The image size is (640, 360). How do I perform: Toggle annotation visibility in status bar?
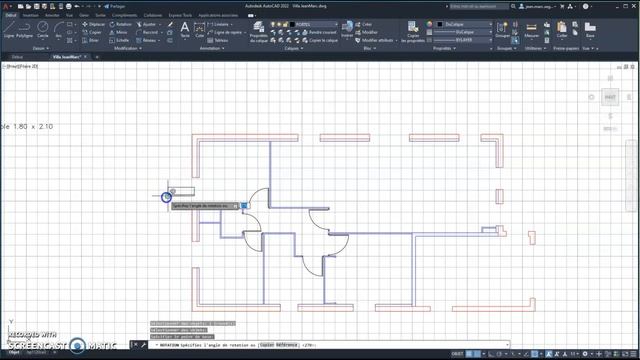coord(549,354)
